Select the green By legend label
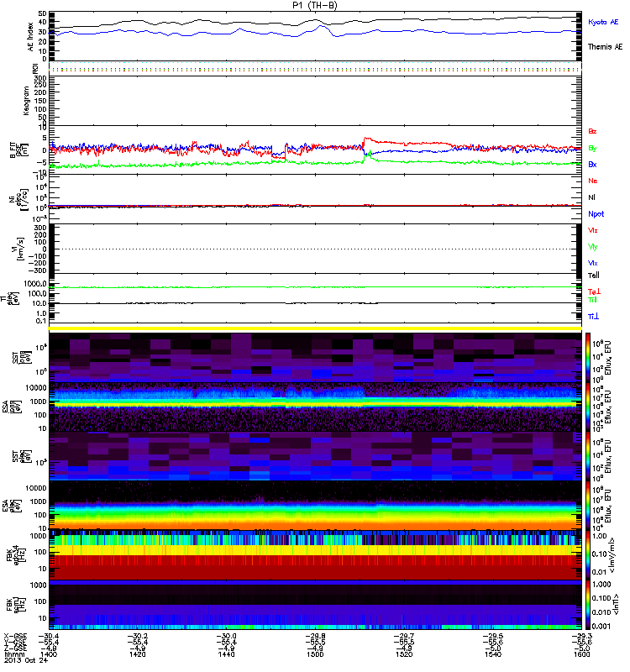Image resolution: width=630 pixels, height=672 pixels. (593, 148)
